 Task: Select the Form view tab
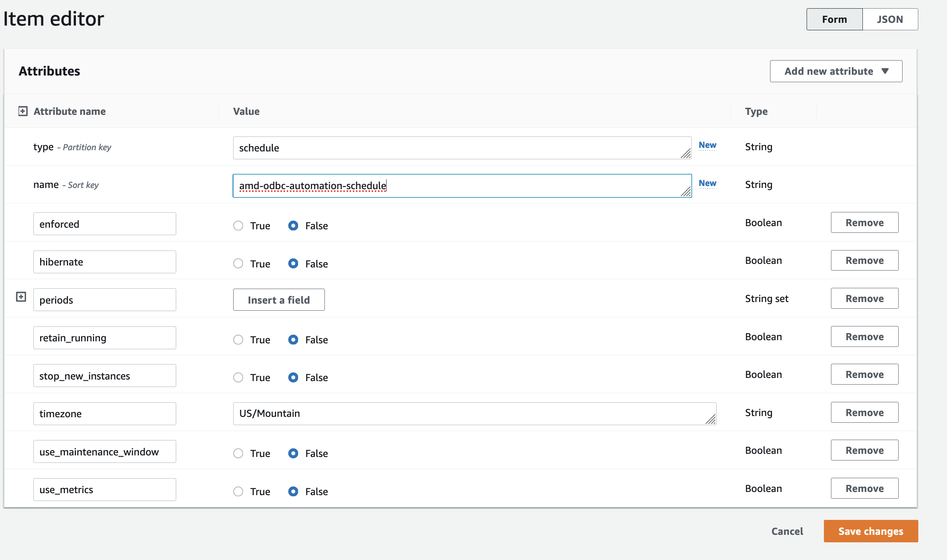point(834,19)
